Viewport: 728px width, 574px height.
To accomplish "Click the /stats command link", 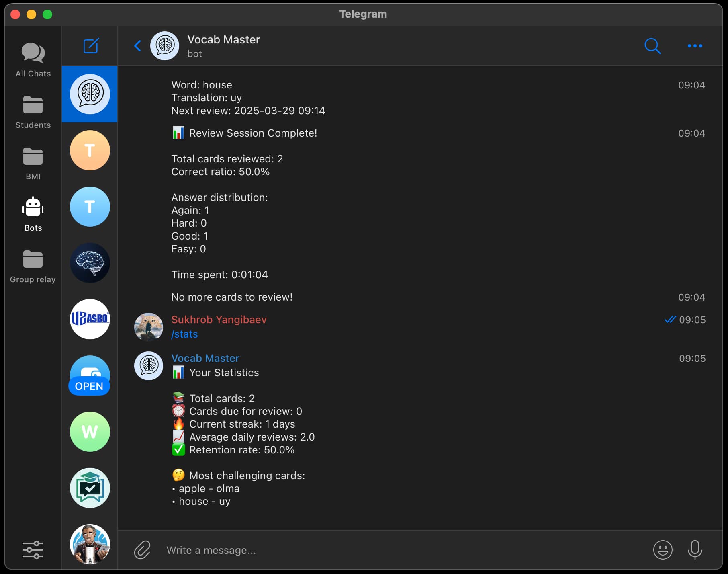I will click(x=184, y=334).
